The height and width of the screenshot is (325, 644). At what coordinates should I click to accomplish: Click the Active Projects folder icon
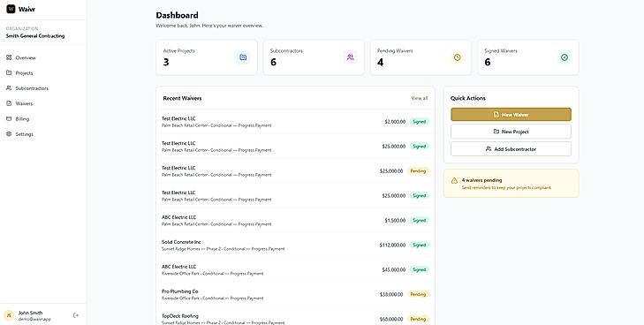point(243,57)
